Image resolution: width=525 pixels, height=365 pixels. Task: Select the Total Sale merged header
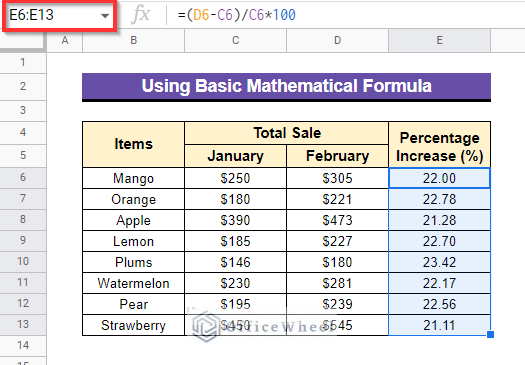286,133
